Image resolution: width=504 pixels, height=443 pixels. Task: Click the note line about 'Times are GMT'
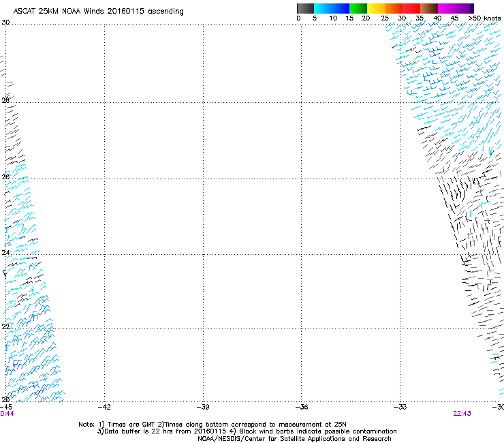point(212,425)
